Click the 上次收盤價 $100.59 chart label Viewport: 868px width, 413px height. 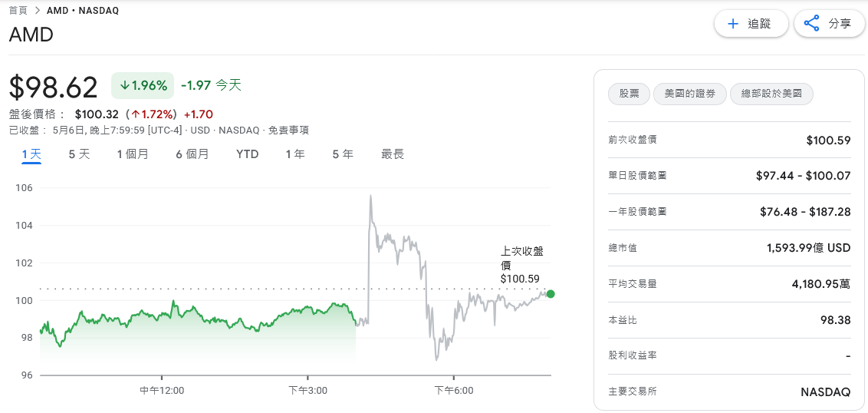tap(520, 265)
